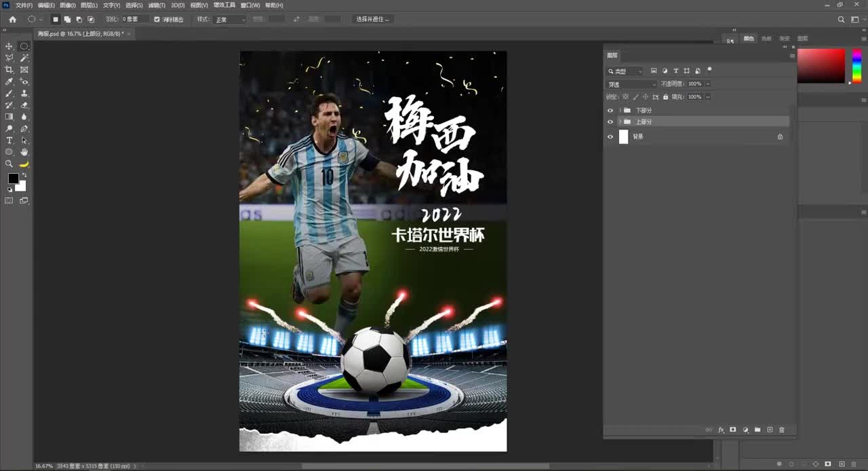
Task: Open the blend mode 穿透 dropdown
Action: (x=631, y=84)
